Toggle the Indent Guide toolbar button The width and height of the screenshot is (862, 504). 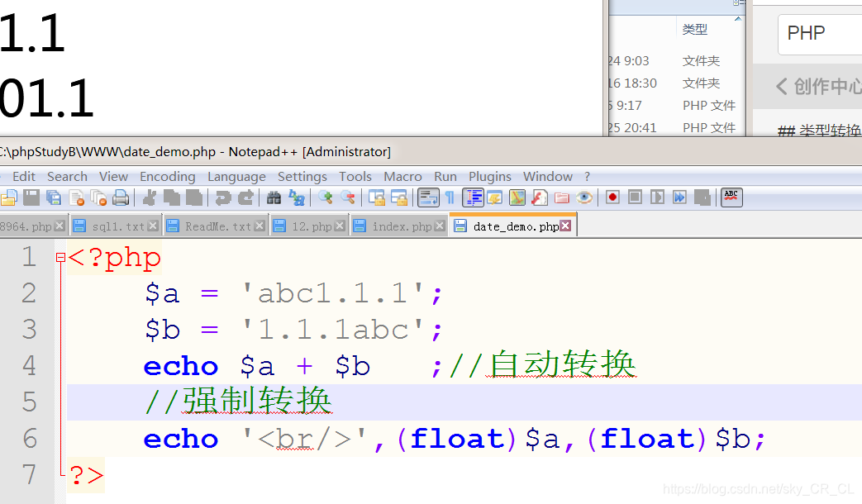[473, 197]
